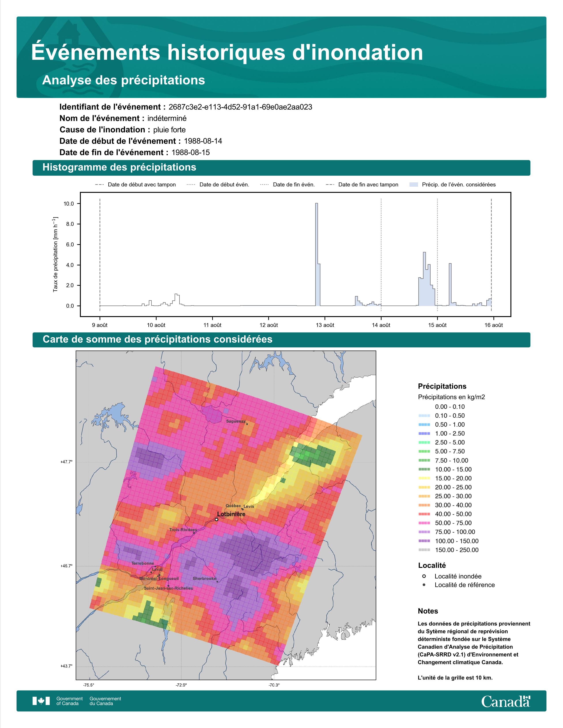Image resolution: width=563 pixels, height=728 pixels.
Task: Click the '-72.9°' longitude label
Action: tap(181, 685)
